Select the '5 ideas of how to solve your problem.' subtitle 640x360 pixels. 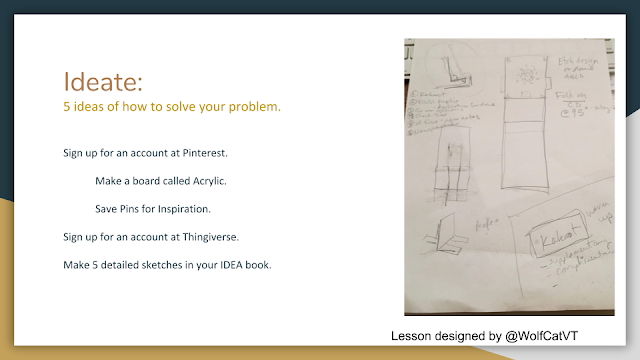click(172, 107)
